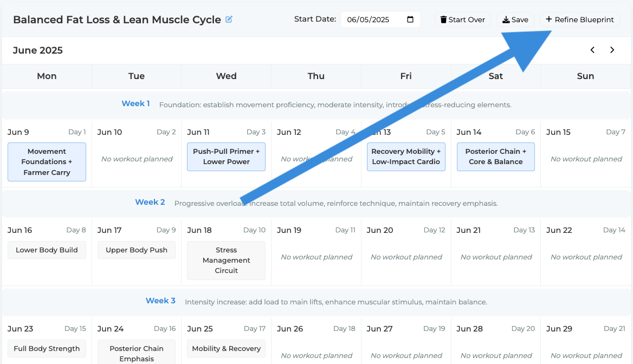Screen dimensions: 633x364
Task: Open Posterior Chain + Core & Balance workout
Action: tap(496, 157)
